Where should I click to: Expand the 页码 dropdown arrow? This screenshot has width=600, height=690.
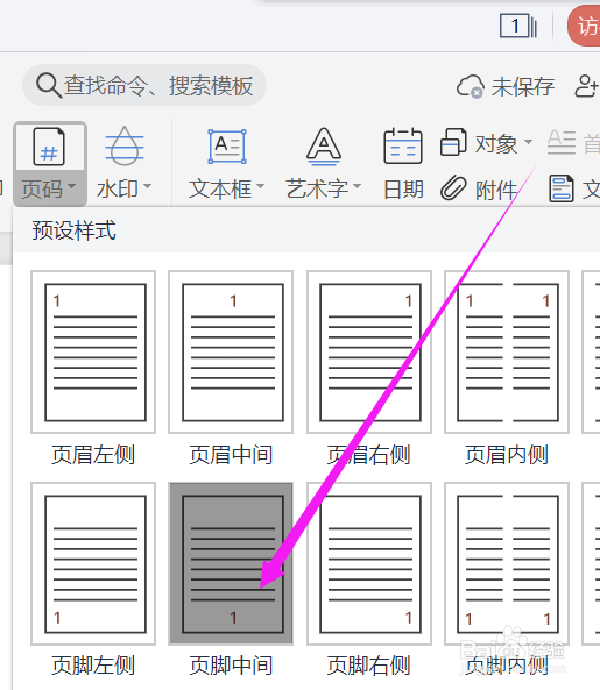click(72, 186)
